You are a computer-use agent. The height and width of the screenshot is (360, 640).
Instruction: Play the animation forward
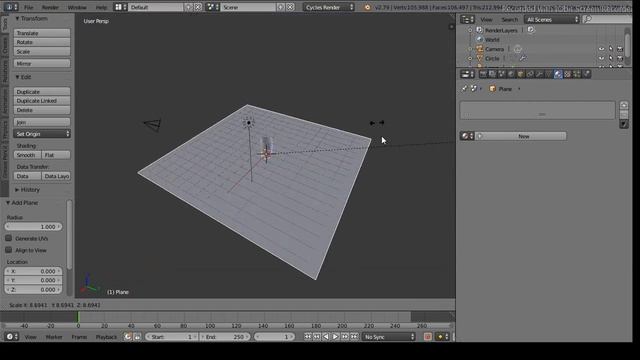335,337
